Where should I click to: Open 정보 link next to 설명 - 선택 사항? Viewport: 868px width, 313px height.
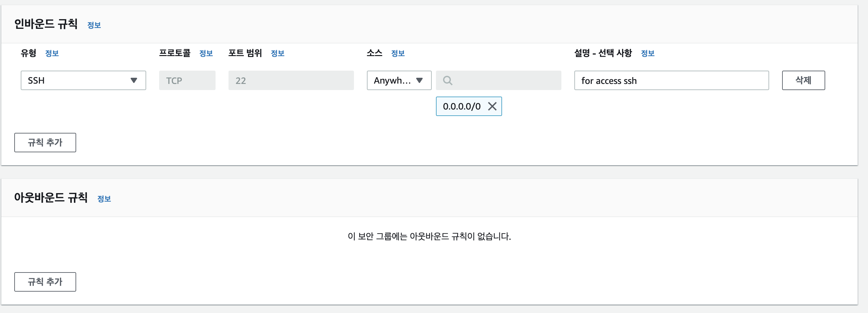(648, 53)
